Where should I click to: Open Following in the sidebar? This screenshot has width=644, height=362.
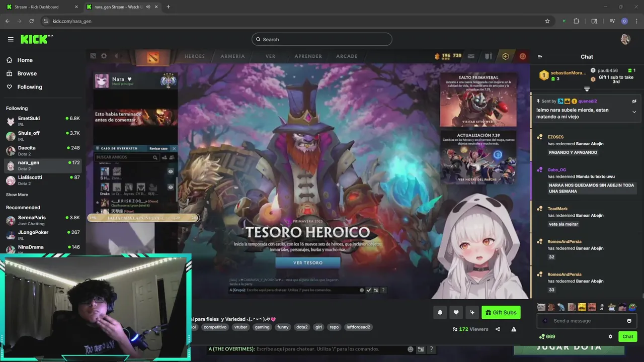click(24, 87)
